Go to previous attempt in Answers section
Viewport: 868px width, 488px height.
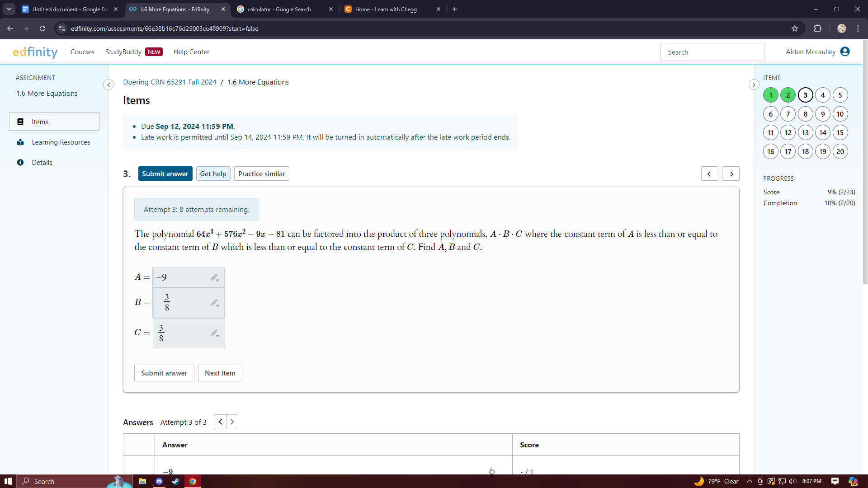pyautogui.click(x=220, y=422)
